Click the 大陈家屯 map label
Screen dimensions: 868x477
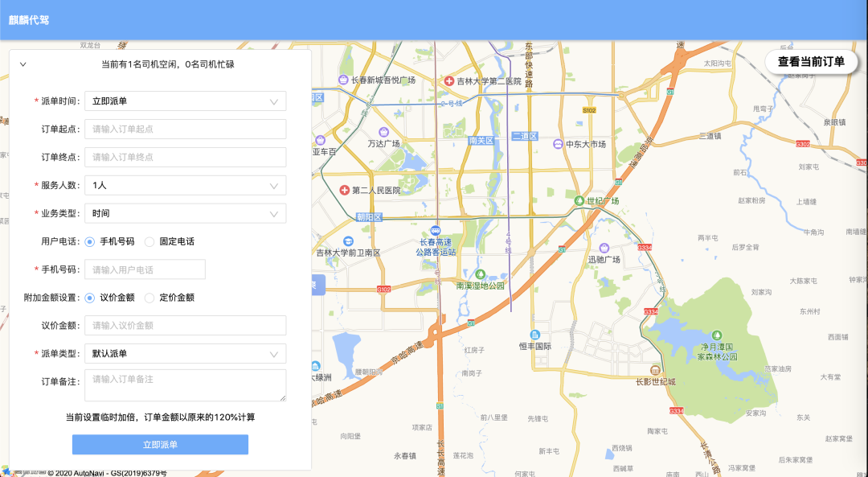(x=803, y=281)
